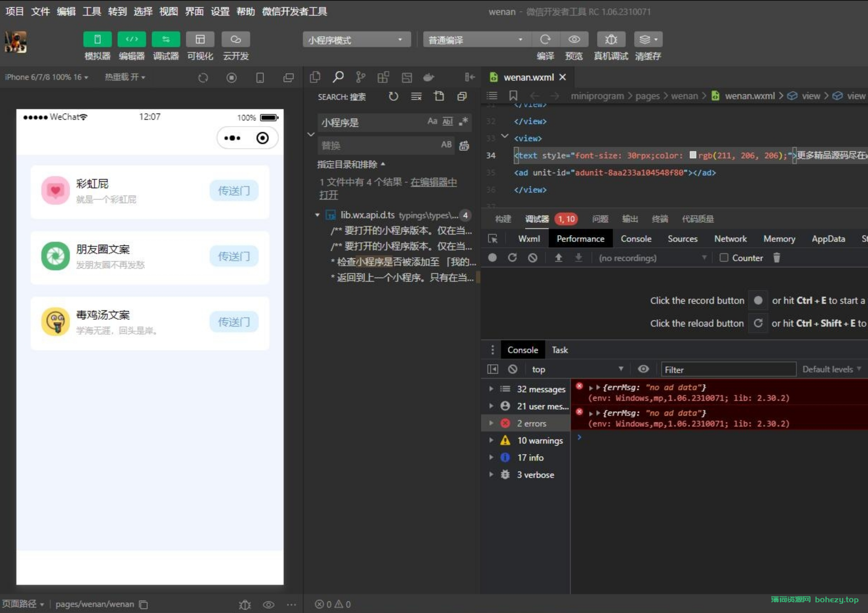
Task: Click the rgb(211, 206, 206) color swatch
Action: (x=693, y=155)
